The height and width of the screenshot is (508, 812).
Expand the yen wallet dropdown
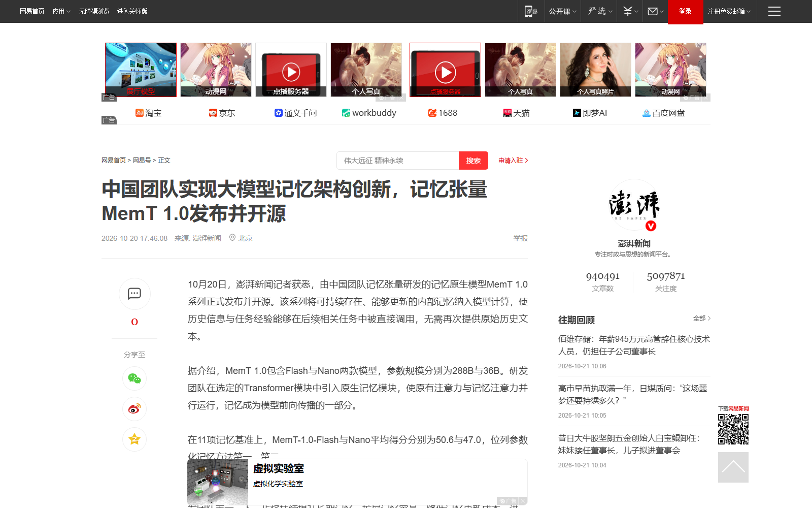(630, 11)
